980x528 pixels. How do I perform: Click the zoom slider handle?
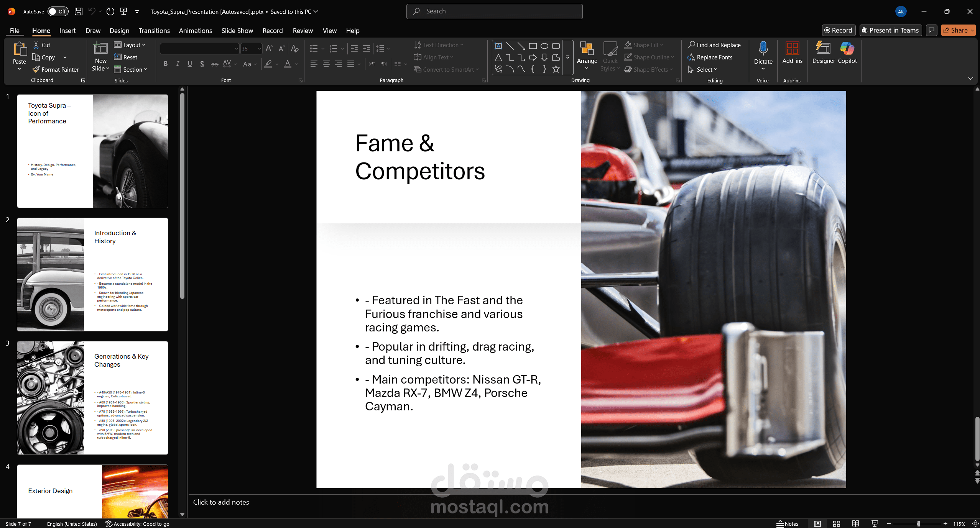pyautogui.click(x=918, y=524)
